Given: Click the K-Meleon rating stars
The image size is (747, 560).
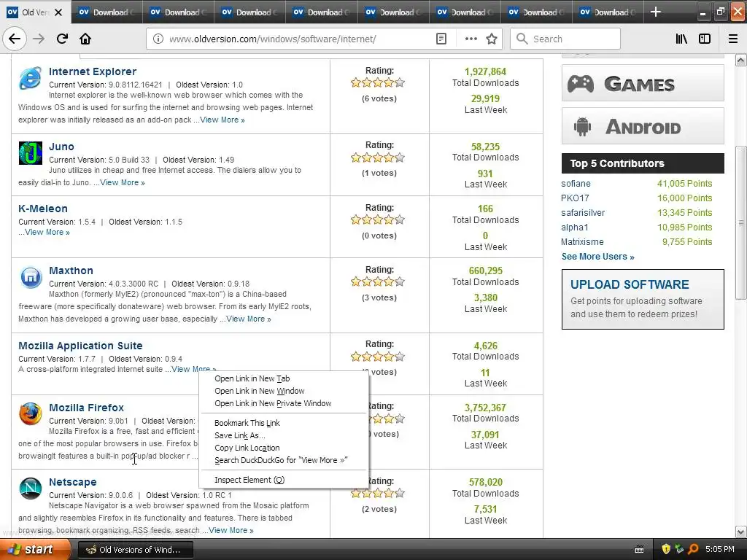Looking at the screenshot, I should tap(378, 220).
